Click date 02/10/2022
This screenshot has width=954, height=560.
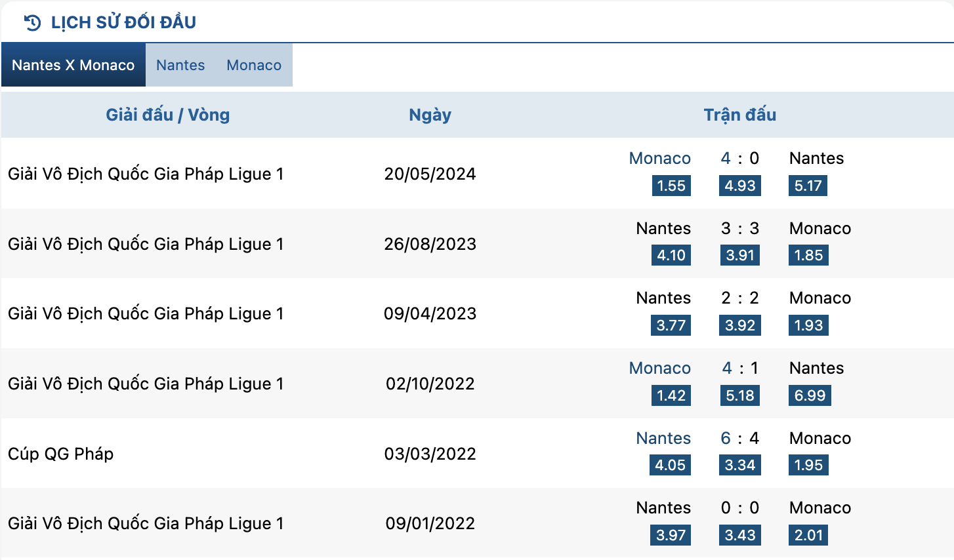click(430, 384)
